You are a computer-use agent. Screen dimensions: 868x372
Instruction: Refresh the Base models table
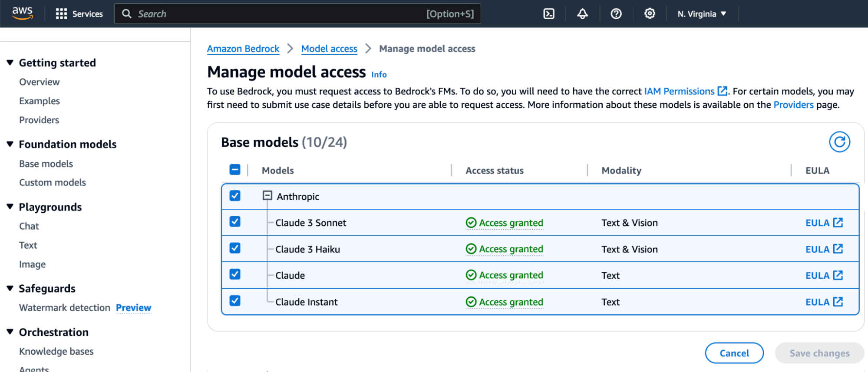pos(839,142)
